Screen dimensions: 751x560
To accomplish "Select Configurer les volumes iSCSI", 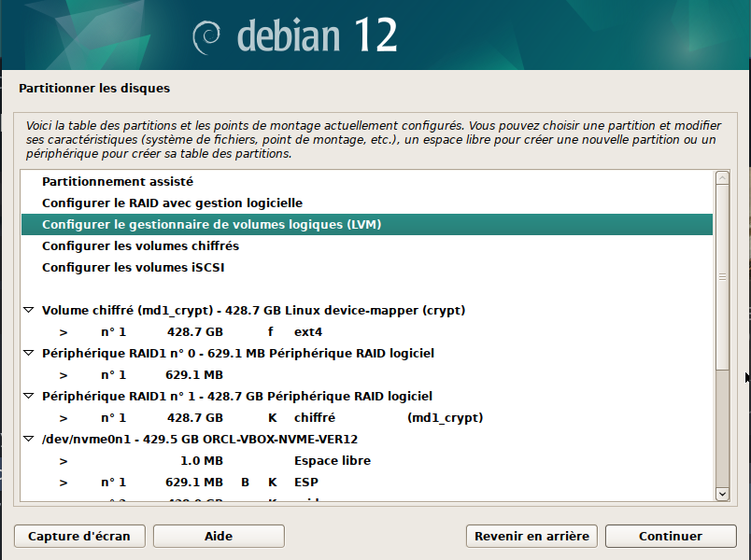I will point(367,268).
